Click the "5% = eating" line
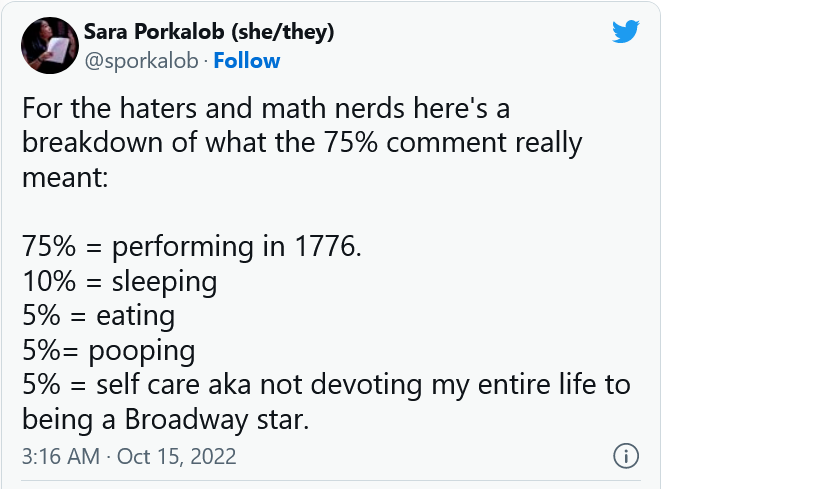Image resolution: width=826 pixels, height=489 pixels. coord(98,317)
